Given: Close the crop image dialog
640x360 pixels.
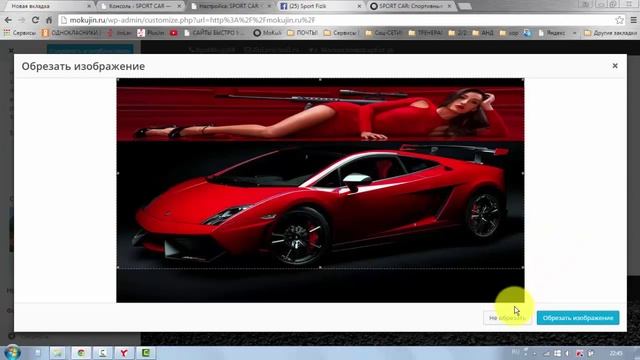Looking at the screenshot, I should tap(615, 66).
